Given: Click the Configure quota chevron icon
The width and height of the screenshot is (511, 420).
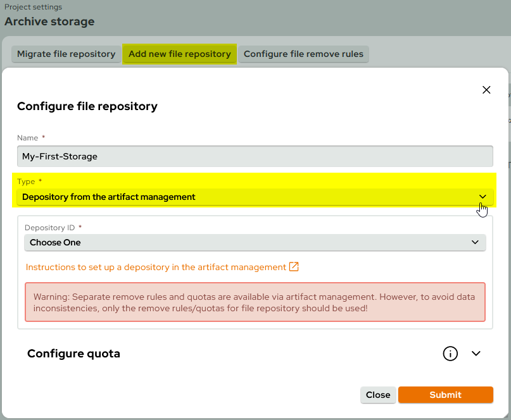Looking at the screenshot, I should [476, 354].
